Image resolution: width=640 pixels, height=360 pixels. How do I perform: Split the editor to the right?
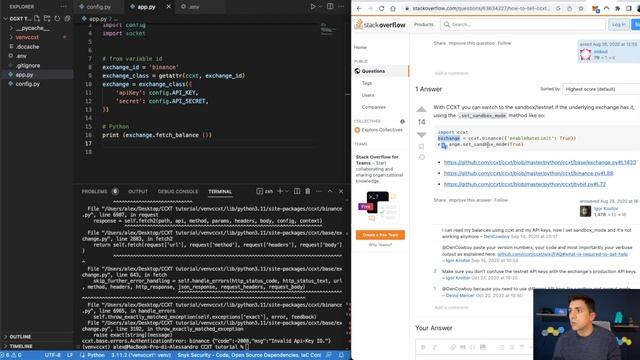point(330,7)
